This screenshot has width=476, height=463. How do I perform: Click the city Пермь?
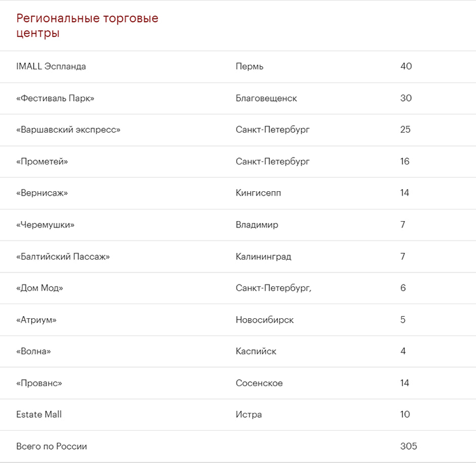click(x=249, y=67)
